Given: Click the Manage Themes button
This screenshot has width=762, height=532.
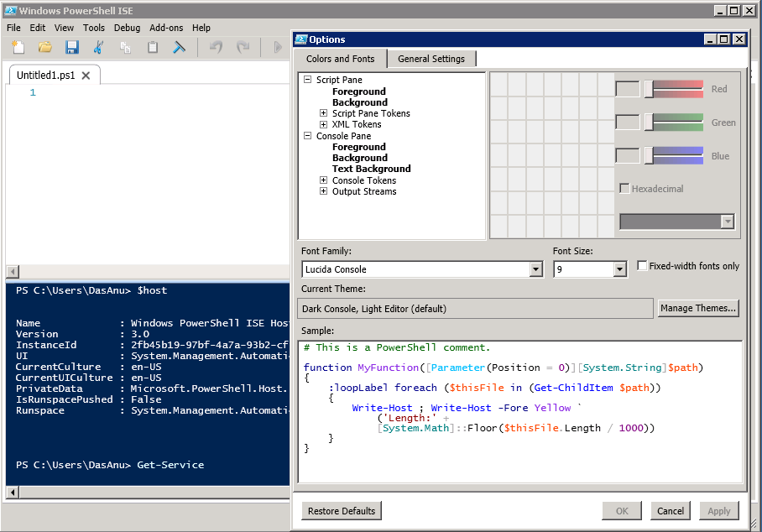Looking at the screenshot, I should pyautogui.click(x=698, y=308).
